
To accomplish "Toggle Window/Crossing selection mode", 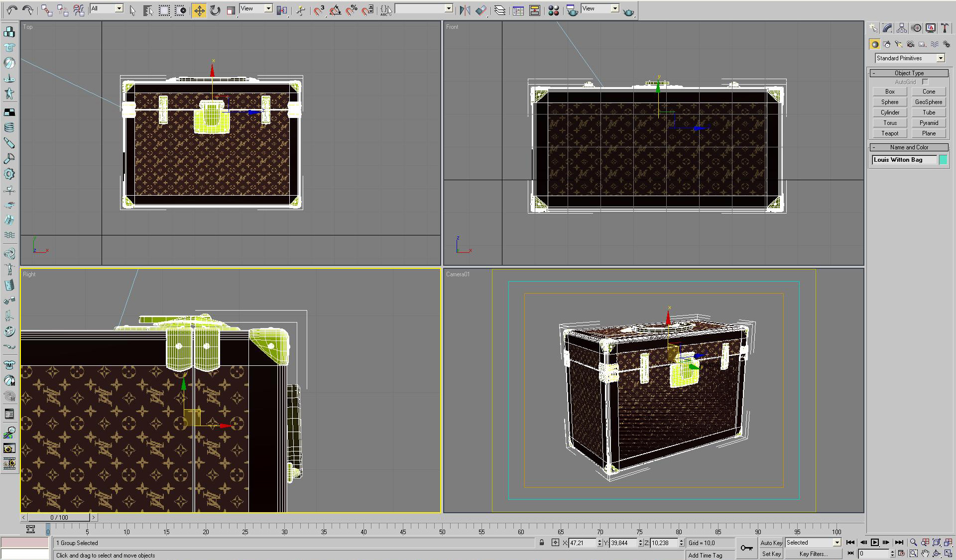I will pos(180,10).
